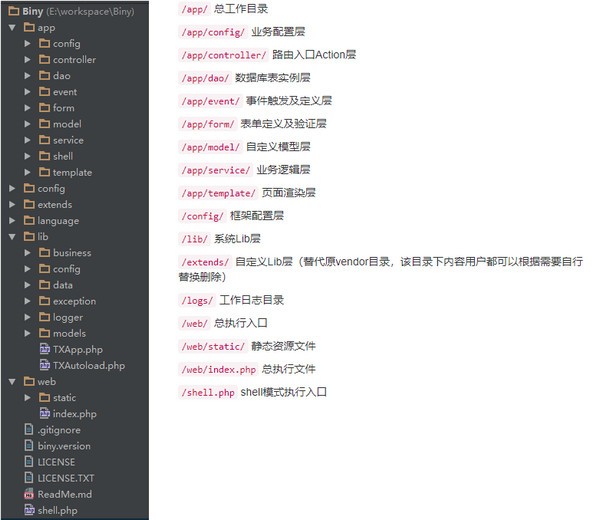Click the /extends/ code label
This screenshot has height=520, width=600.
[x=204, y=262]
